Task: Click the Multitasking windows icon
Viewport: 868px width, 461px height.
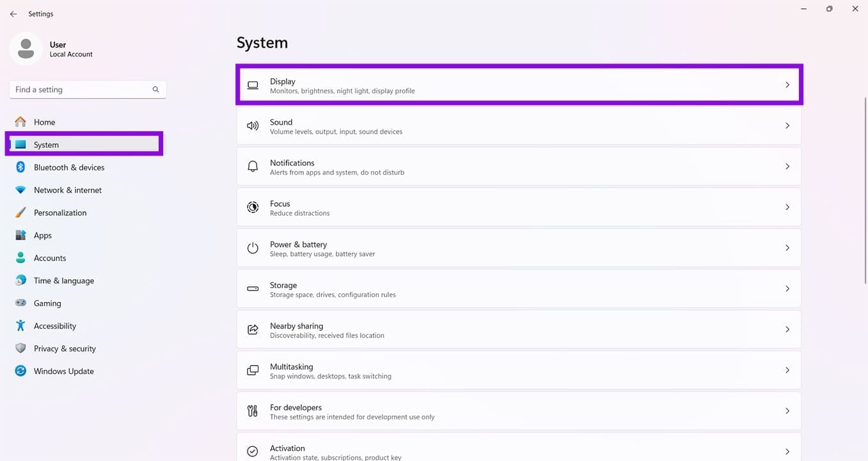Action: click(253, 371)
